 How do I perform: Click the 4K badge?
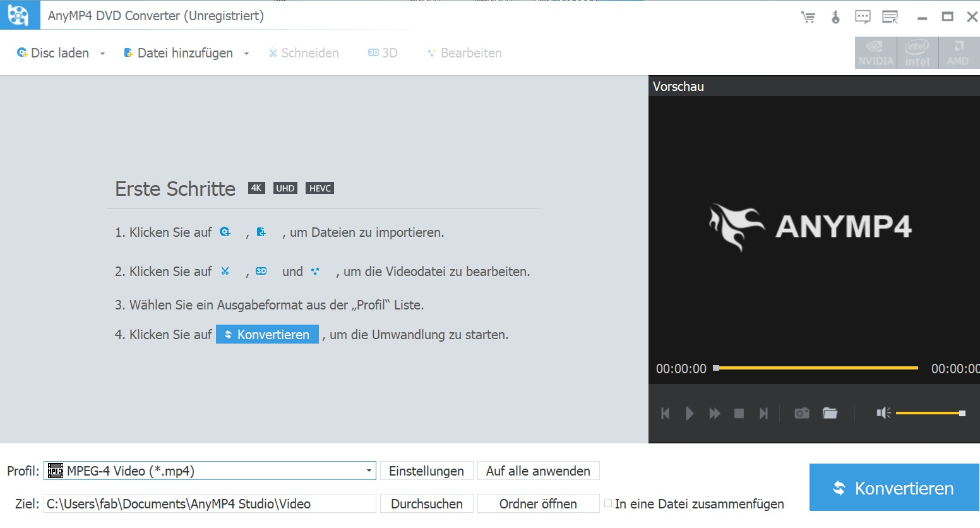256,188
